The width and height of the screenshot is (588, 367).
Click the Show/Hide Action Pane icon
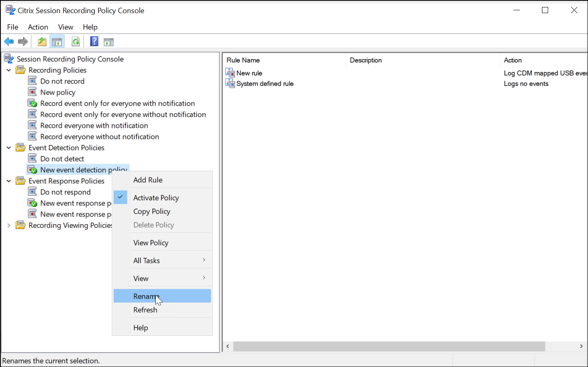coord(108,41)
